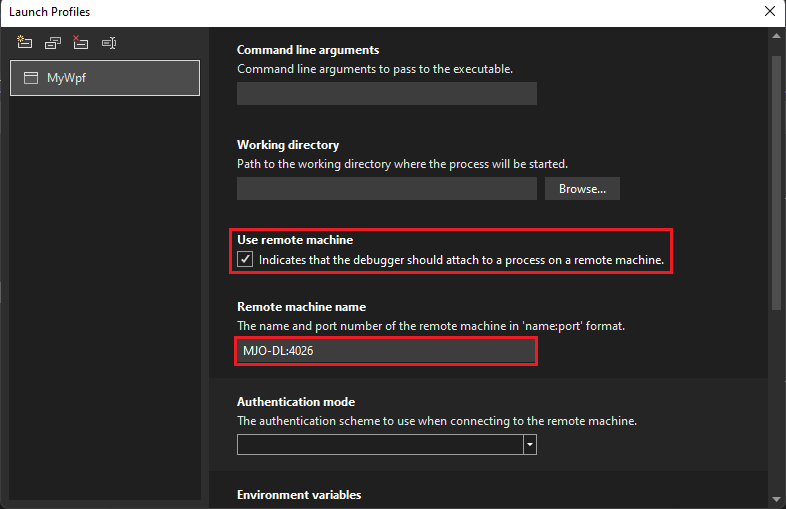Duplicate the selected launch profile
Viewport: 786px width, 509px height.
point(53,43)
